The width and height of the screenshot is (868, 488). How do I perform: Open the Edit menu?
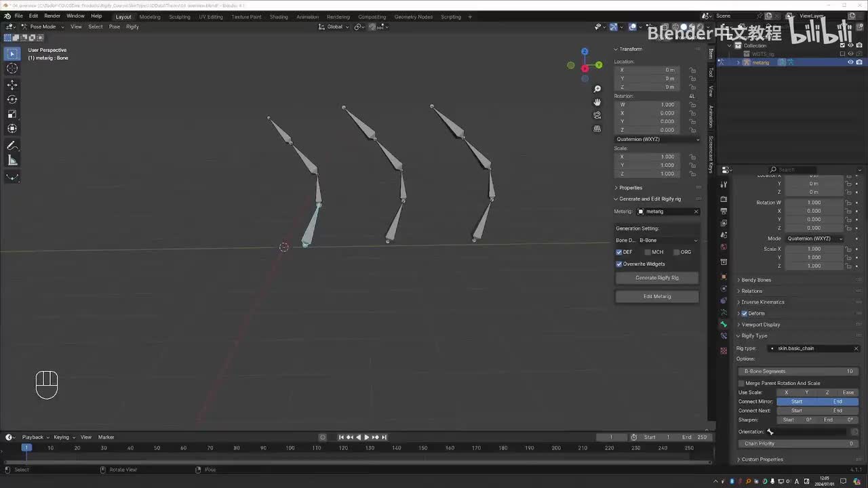pos(33,16)
